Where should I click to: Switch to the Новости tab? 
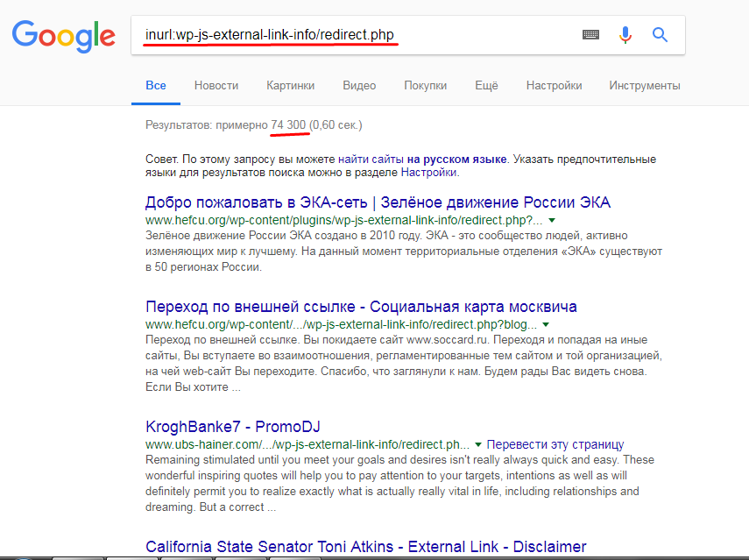(x=216, y=86)
